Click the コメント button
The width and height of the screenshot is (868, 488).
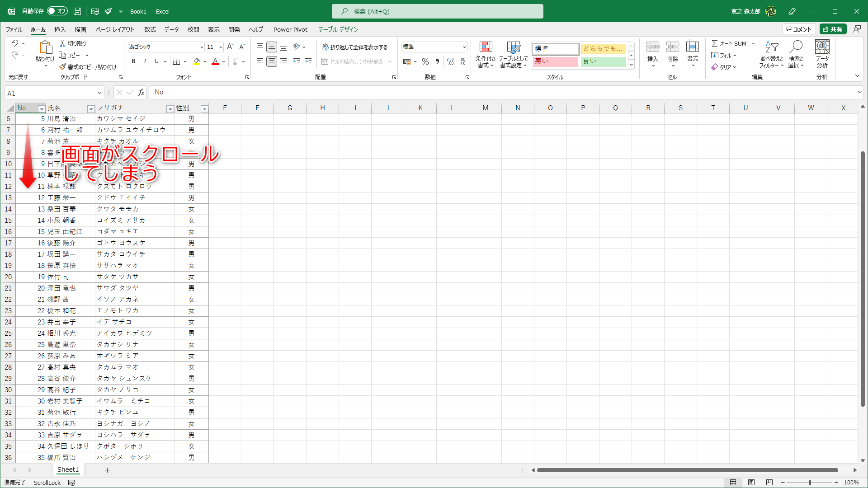799,29
